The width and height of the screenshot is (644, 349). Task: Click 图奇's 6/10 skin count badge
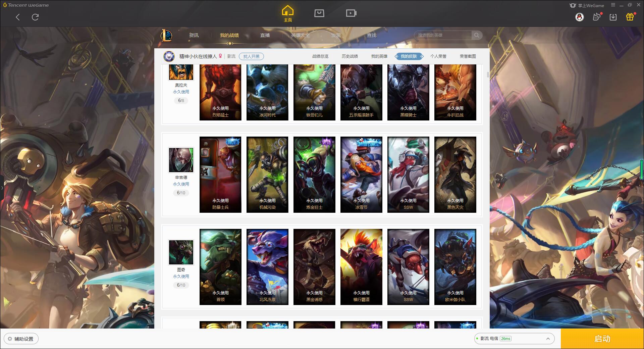tap(181, 285)
